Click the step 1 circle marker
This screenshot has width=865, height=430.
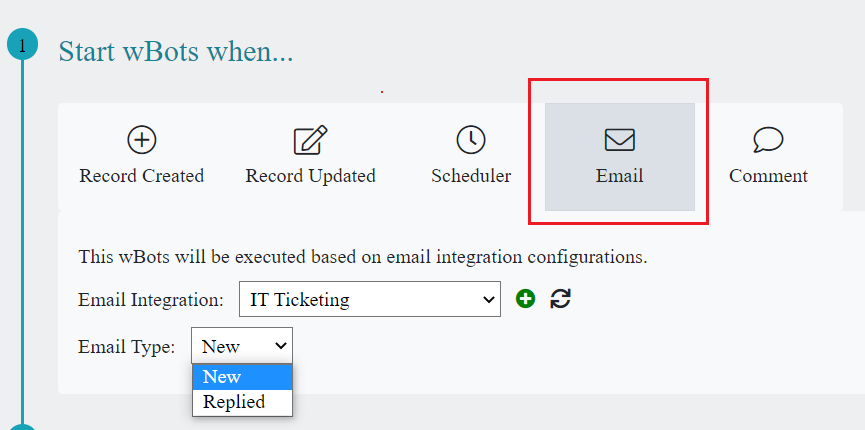22,45
